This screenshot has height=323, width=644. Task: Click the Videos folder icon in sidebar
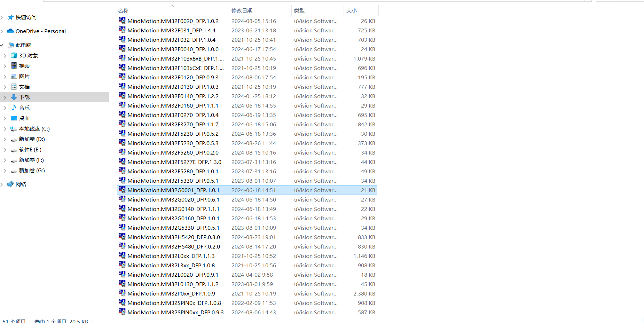click(x=14, y=66)
